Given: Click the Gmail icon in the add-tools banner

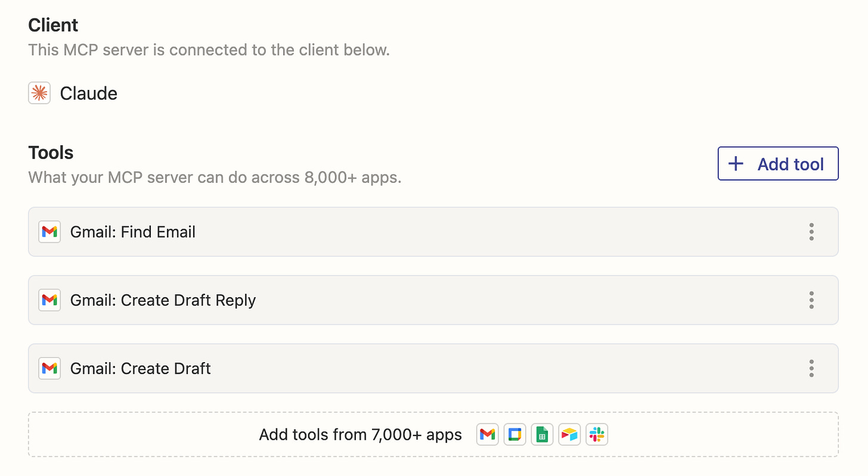Looking at the screenshot, I should tap(488, 435).
